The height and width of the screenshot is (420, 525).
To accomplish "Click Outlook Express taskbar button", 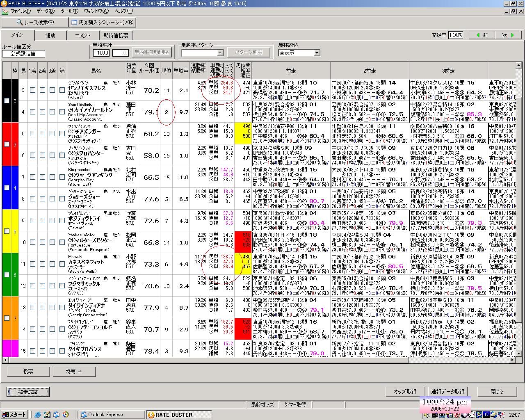I will pyautogui.click(x=112, y=415).
